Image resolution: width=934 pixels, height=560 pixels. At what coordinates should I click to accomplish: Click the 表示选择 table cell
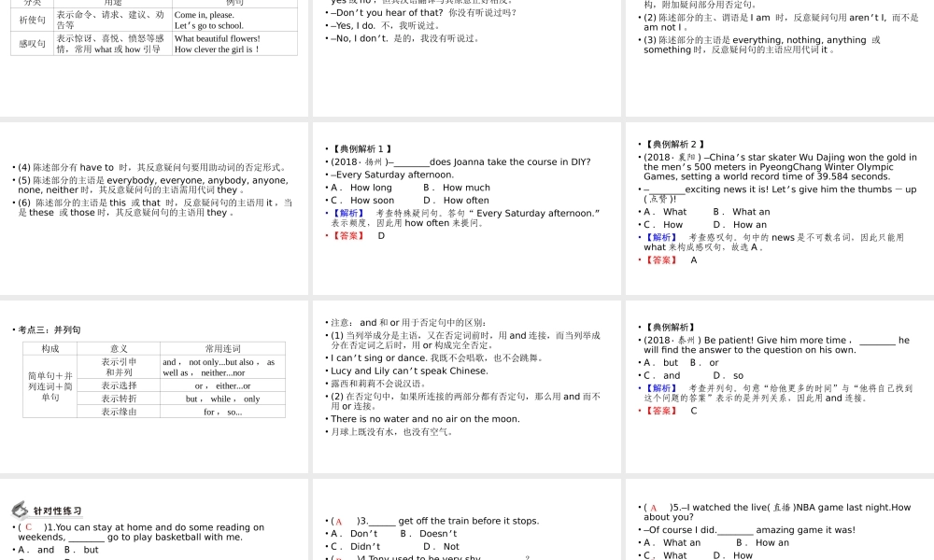(119, 385)
